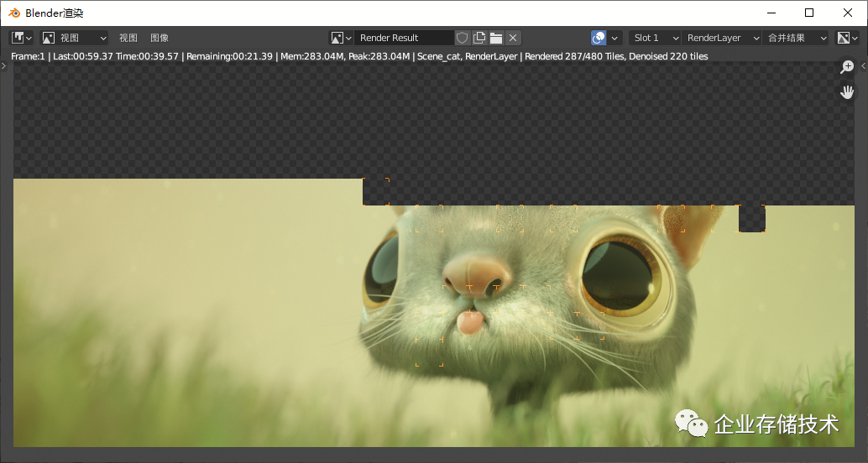Viewport: 868px width, 463px height.
Task: Maximize the Blender渲染 window
Action: pyautogui.click(x=809, y=13)
